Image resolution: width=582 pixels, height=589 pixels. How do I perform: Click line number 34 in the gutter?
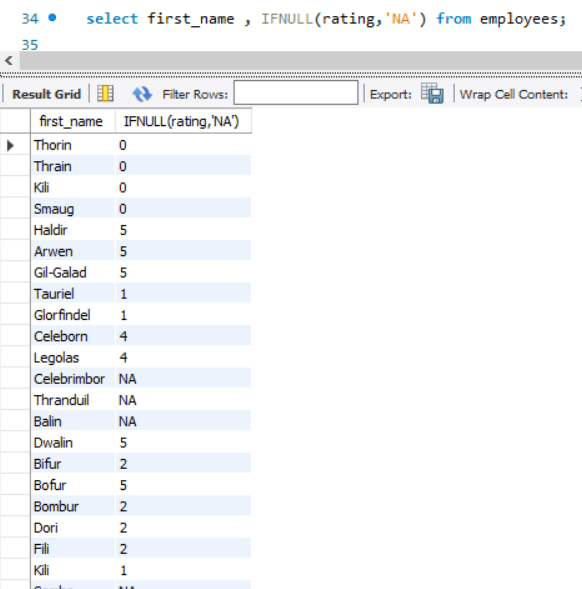pos(30,18)
